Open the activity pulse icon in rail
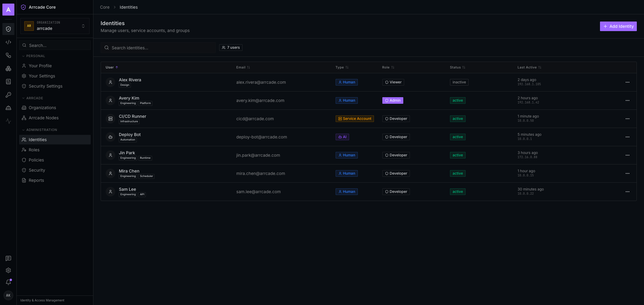The width and height of the screenshot is (644, 305). [x=8, y=121]
